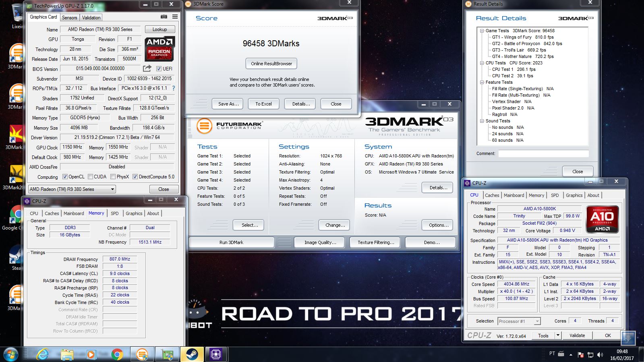This screenshot has height=362, width=644.
Task: Click the Futuremark orange logo
Action: click(204, 126)
